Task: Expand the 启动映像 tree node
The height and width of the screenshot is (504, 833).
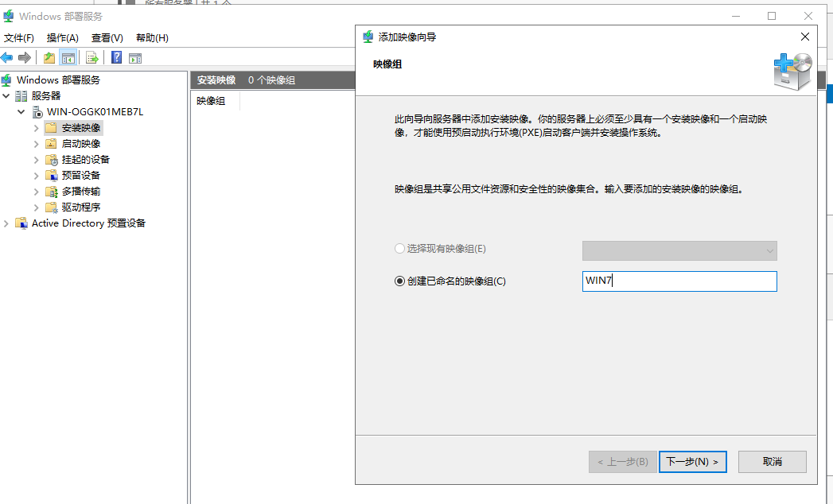Action: 36,144
